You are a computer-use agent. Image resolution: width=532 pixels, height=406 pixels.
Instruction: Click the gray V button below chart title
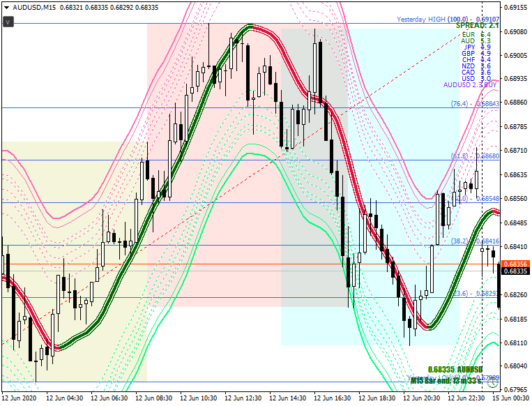[x=8, y=22]
